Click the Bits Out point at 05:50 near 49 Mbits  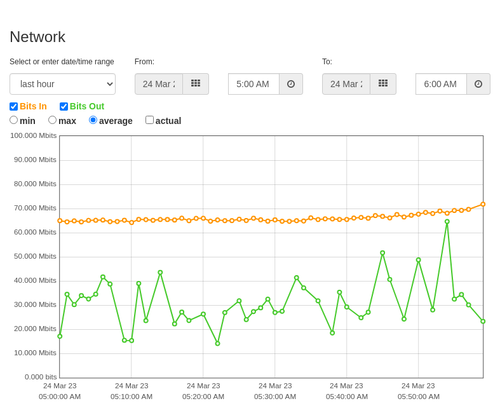pos(418,260)
